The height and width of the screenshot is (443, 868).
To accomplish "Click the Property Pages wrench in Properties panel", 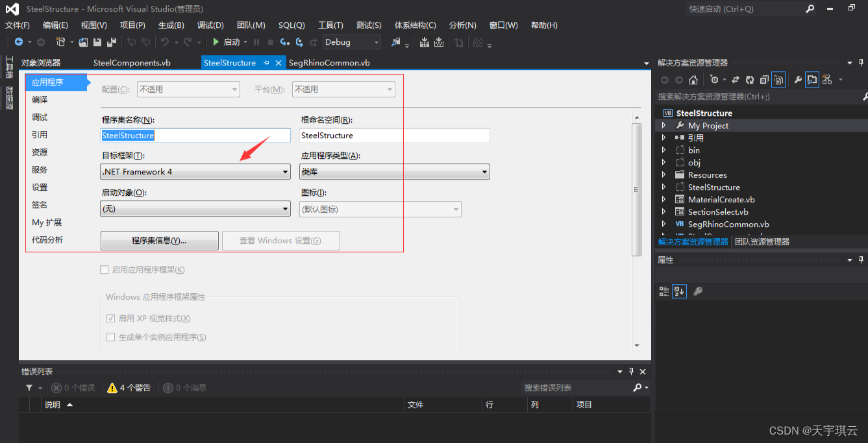I will (698, 291).
